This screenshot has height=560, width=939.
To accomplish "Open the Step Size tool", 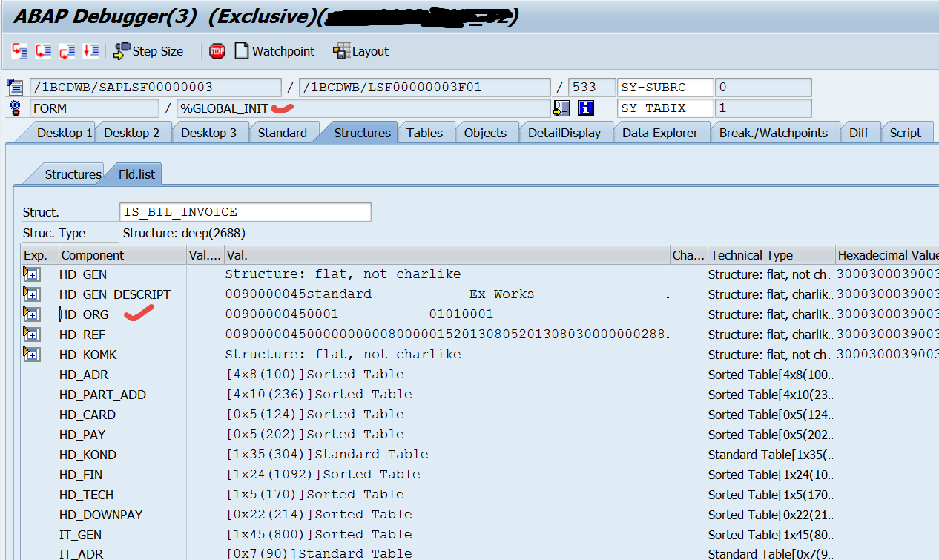I will [148, 50].
